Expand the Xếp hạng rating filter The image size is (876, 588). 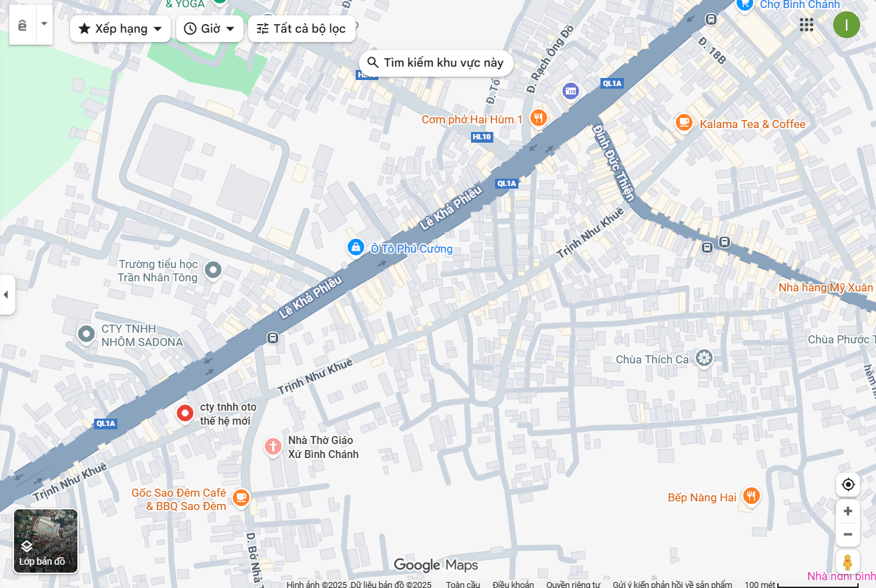(120, 29)
